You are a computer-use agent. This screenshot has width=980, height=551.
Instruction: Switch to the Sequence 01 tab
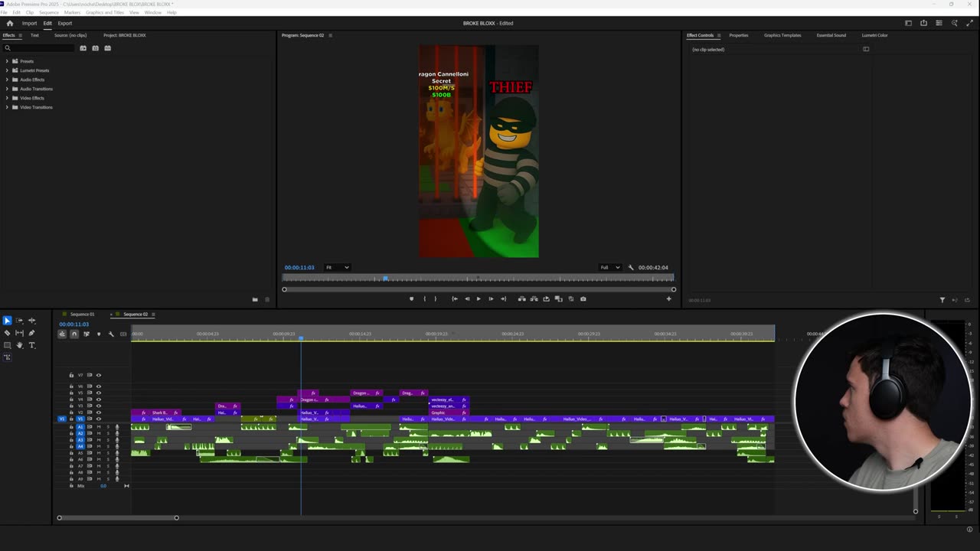coord(82,315)
